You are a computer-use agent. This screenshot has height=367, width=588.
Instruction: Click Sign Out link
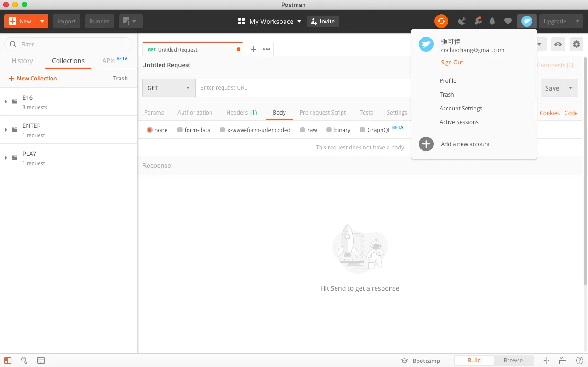452,62
